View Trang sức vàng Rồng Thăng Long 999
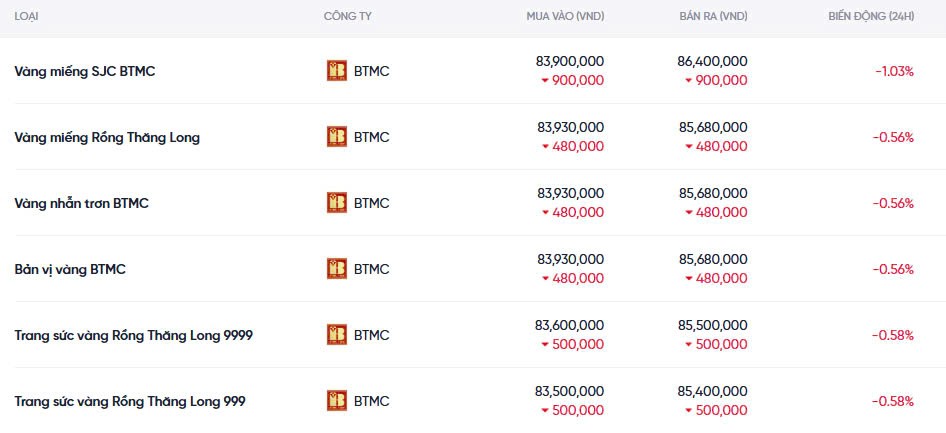 (130, 401)
